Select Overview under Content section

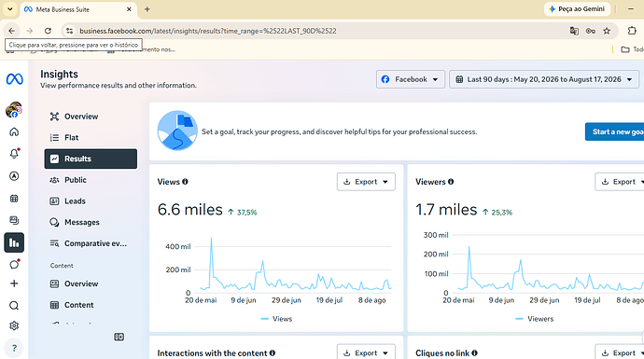(x=91, y=283)
